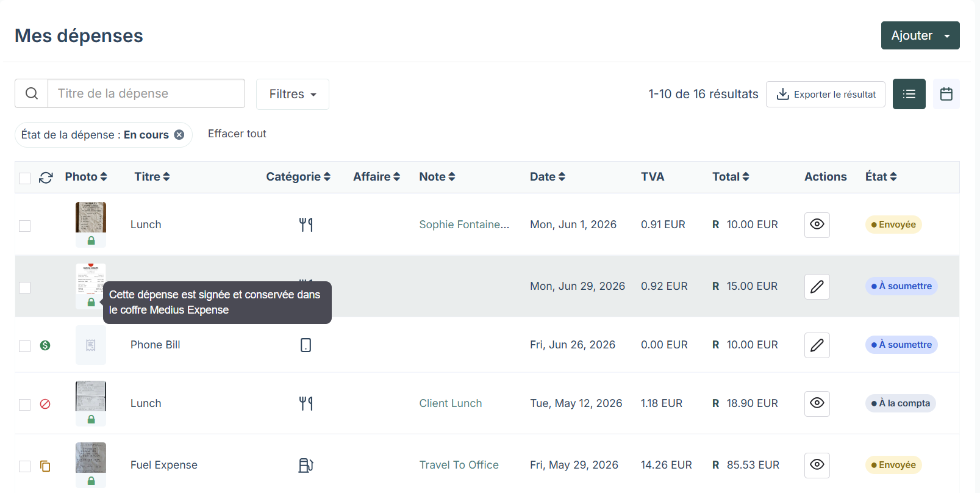Click Effacer tout link
The height and width of the screenshot is (493, 980).
click(237, 134)
